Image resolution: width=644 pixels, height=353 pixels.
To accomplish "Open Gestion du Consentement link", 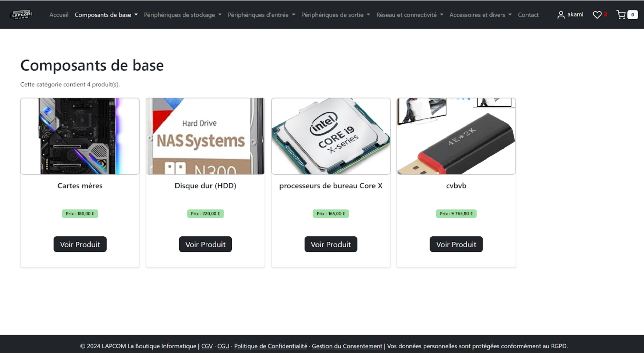I will pos(347,346).
